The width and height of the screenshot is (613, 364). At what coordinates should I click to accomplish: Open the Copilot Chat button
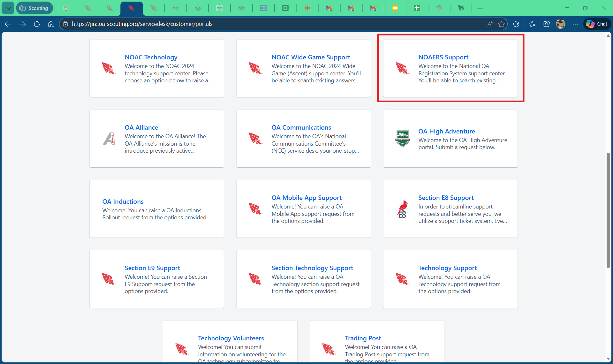[597, 24]
